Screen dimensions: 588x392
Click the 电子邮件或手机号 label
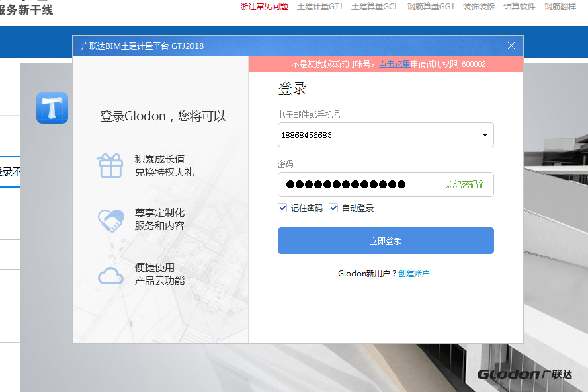[309, 114]
